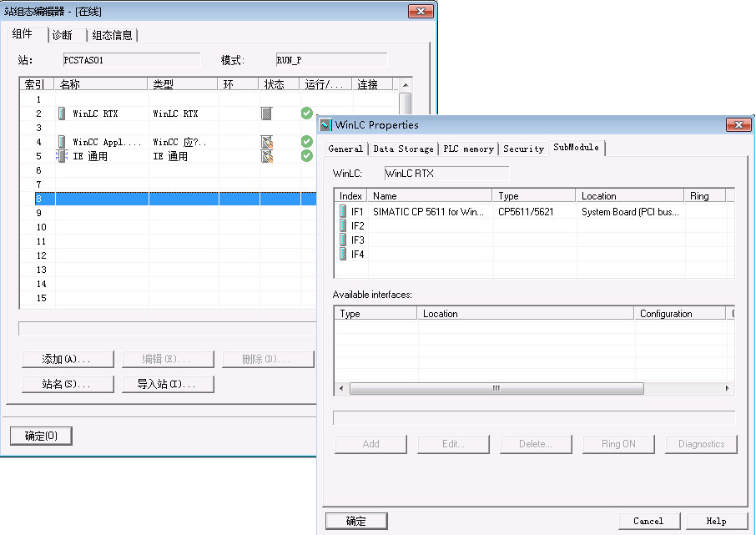Click the Help button
Viewport: 756px width, 535px height.
tap(717, 521)
